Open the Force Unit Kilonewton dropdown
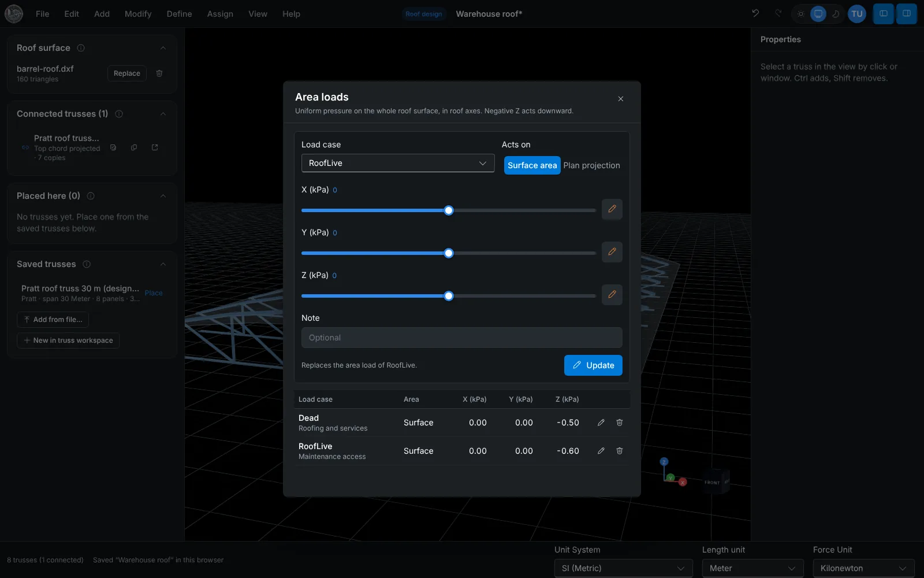Image resolution: width=924 pixels, height=578 pixels. [x=864, y=568]
